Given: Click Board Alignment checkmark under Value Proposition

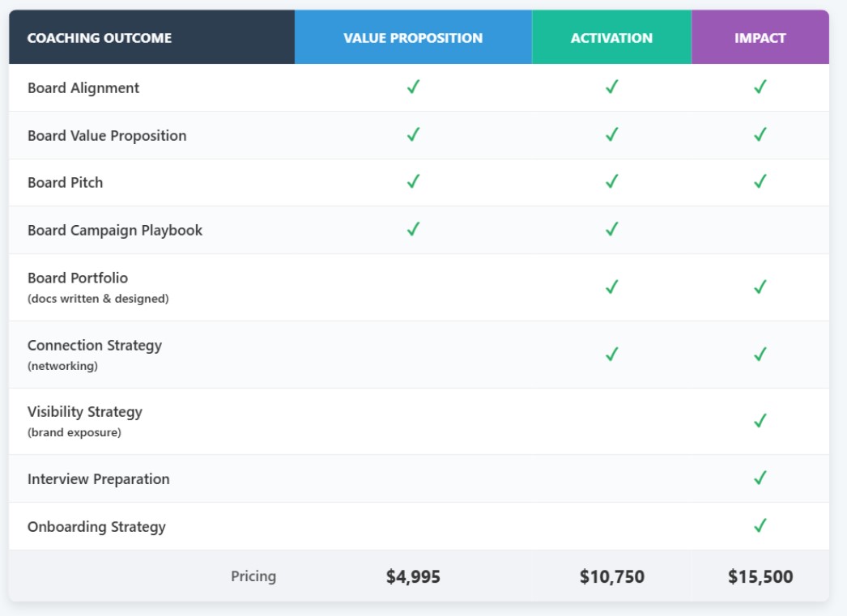Looking at the screenshot, I should [x=413, y=87].
